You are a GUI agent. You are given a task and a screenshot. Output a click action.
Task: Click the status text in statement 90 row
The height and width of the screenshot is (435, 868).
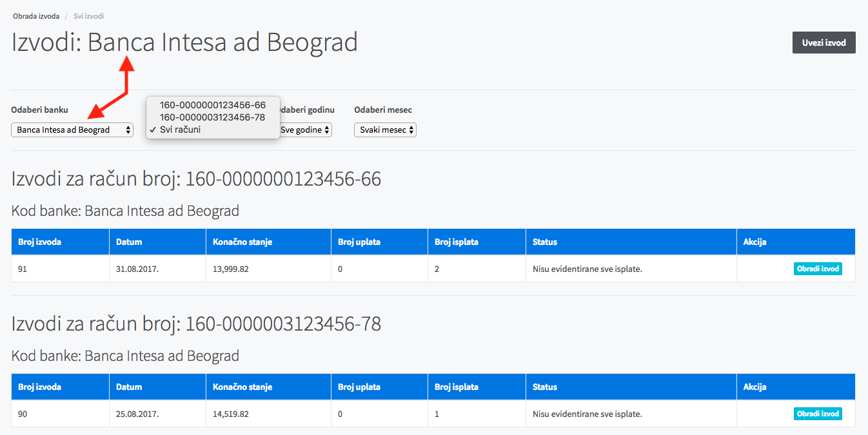587,414
